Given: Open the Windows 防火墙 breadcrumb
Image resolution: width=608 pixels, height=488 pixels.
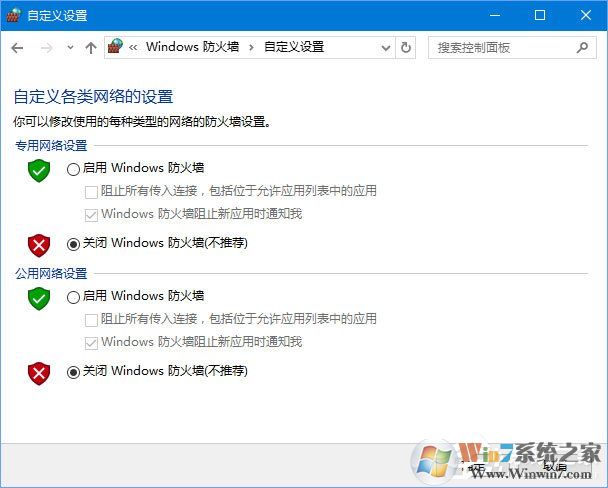Looking at the screenshot, I should [x=192, y=47].
